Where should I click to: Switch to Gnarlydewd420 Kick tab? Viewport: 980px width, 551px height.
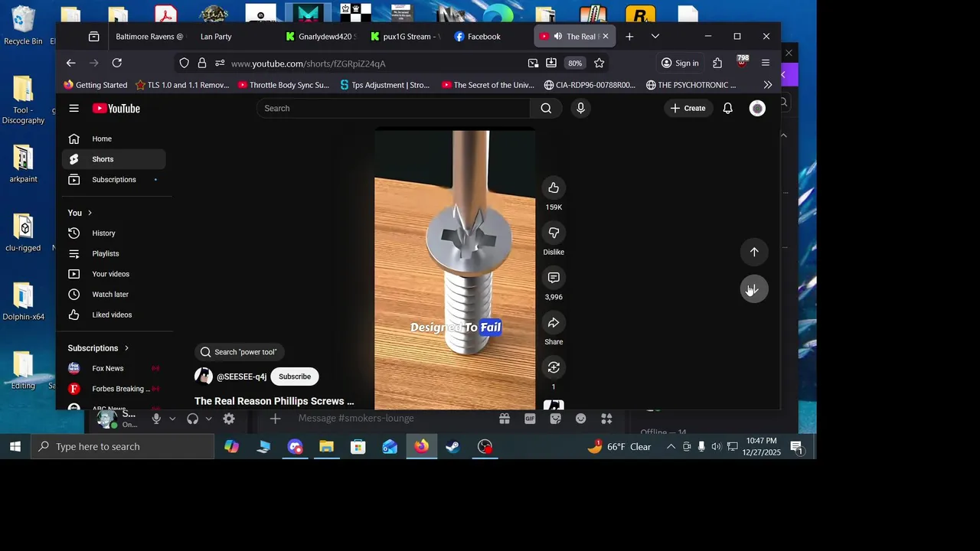coord(319,36)
